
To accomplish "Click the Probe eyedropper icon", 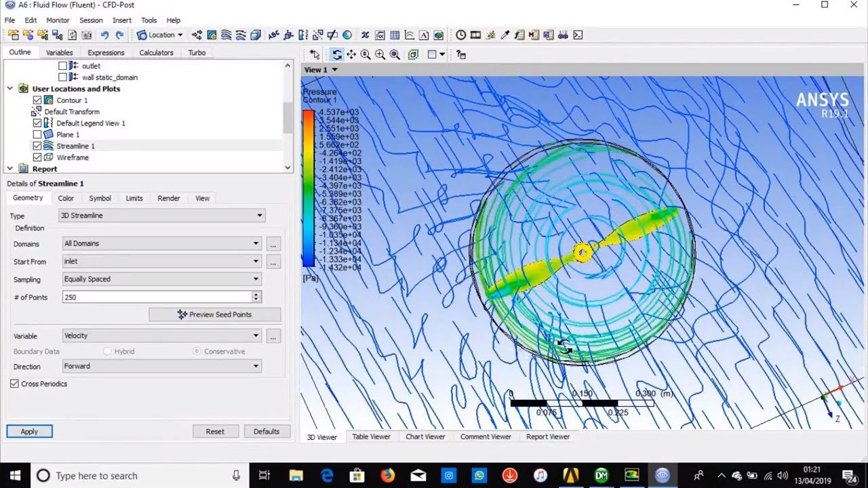I will pyautogui.click(x=505, y=35).
